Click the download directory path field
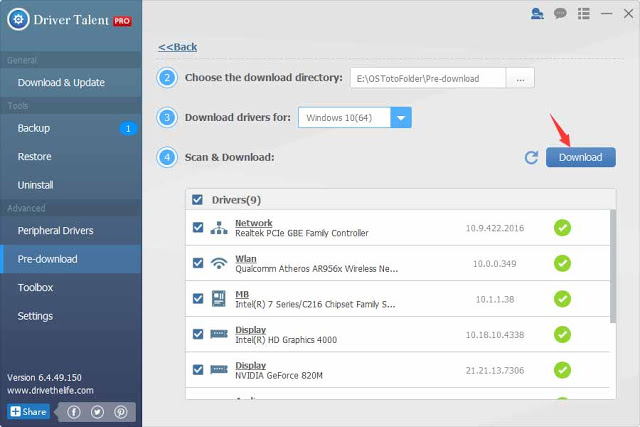 pyautogui.click(x=428, y=78)
